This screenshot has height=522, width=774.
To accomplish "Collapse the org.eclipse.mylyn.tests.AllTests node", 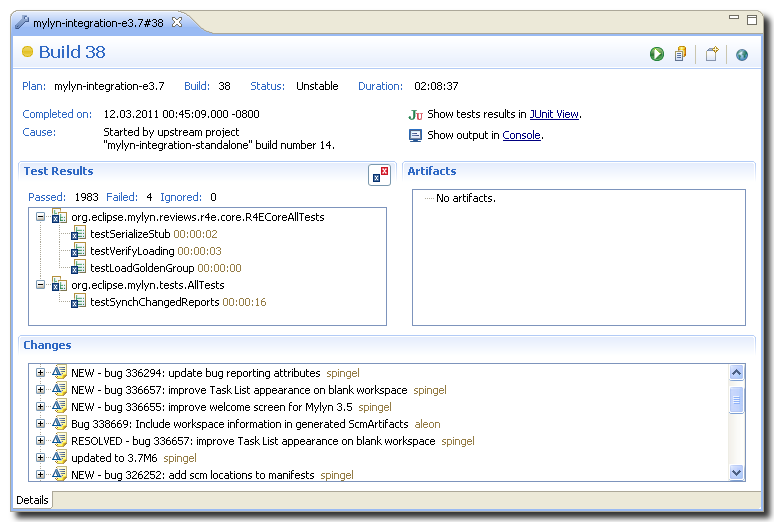I will tap(41, 285).
